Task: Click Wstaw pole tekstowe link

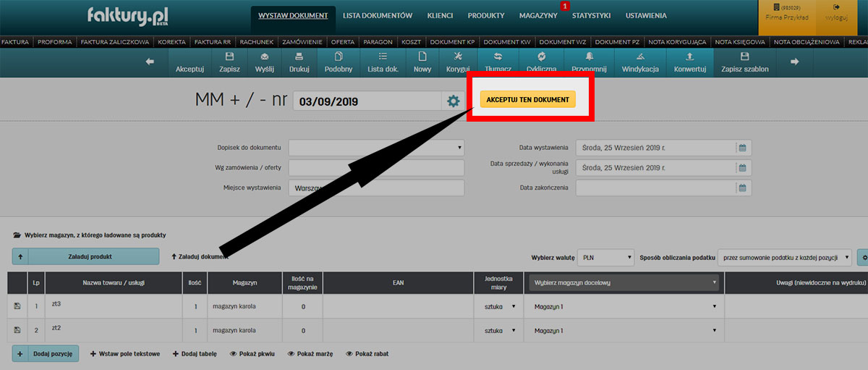Action: click(124, 354)
